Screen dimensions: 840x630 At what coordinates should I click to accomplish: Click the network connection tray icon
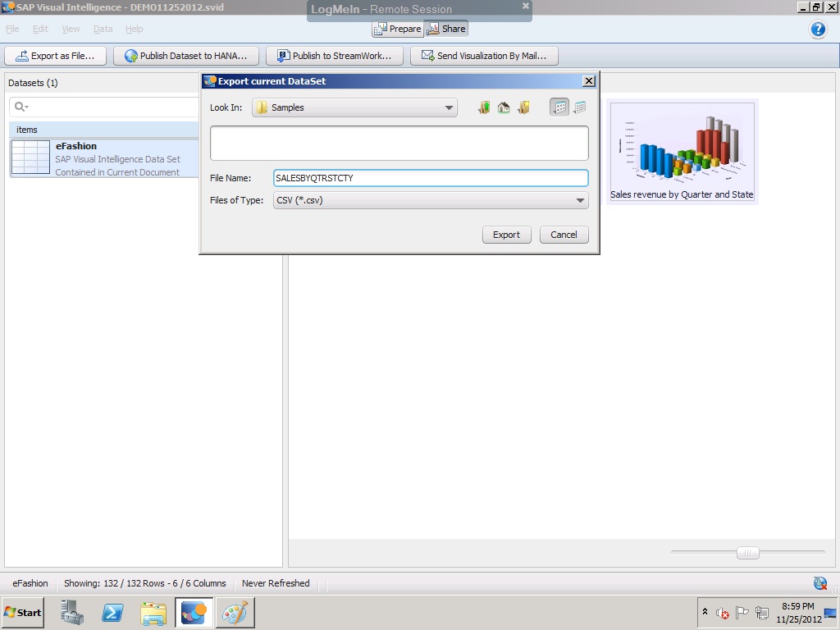tap(762, 613)
